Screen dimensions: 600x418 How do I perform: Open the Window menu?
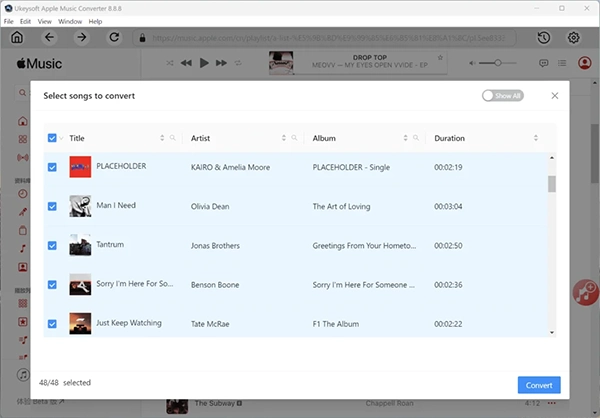(70, 21)
